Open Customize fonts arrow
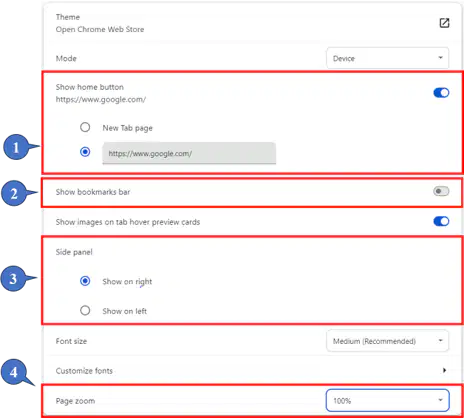This screenshot has width=464, height=418. (x=444, y=370)
